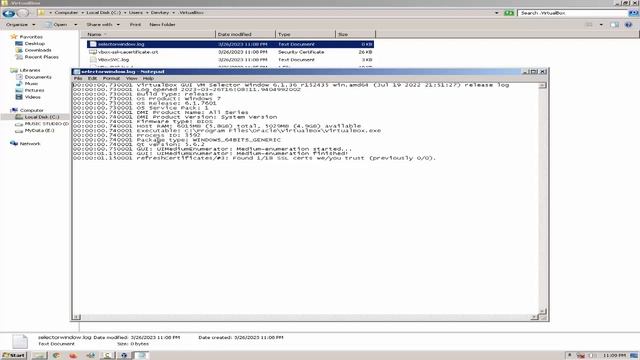The height and width of the screenshot is (360, 640).
Task: Click in the Search VirtualBox field
Action: 573,13
